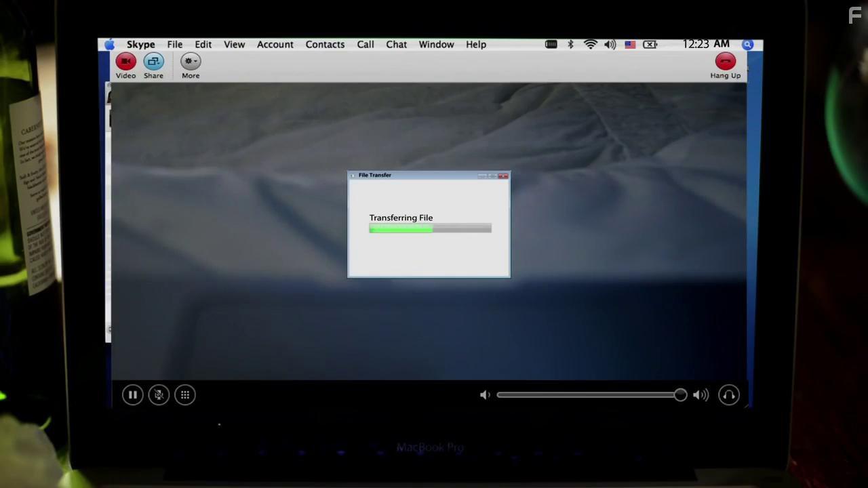
Task: Toggle the microphone mute button
Action: (x=159, y=395)
